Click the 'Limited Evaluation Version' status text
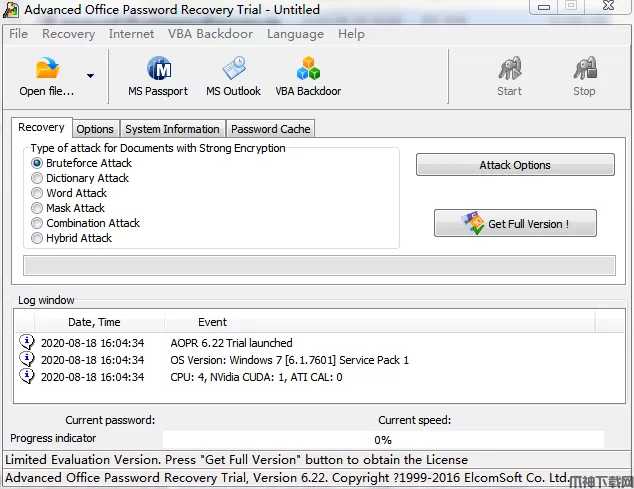 point(237,460)
